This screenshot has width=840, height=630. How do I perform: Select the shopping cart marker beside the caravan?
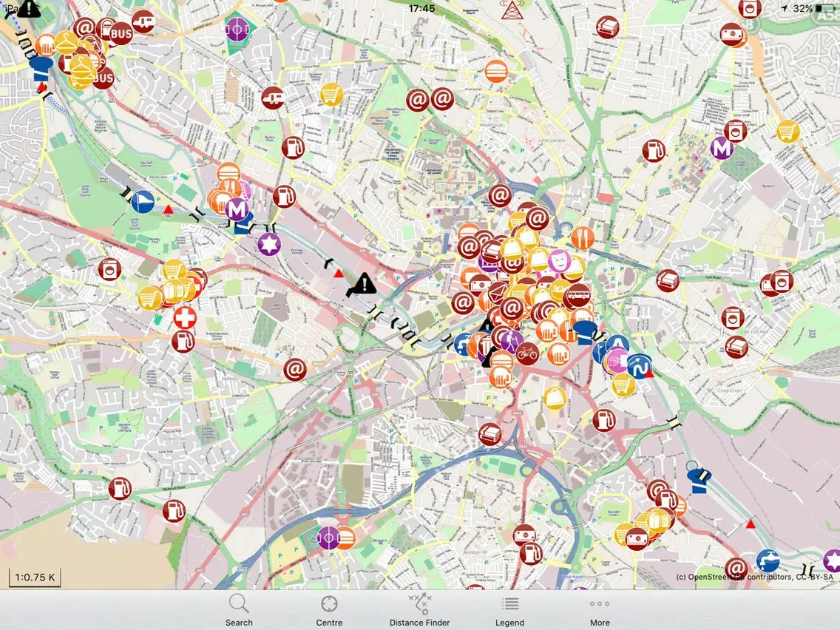pos(331,95)
